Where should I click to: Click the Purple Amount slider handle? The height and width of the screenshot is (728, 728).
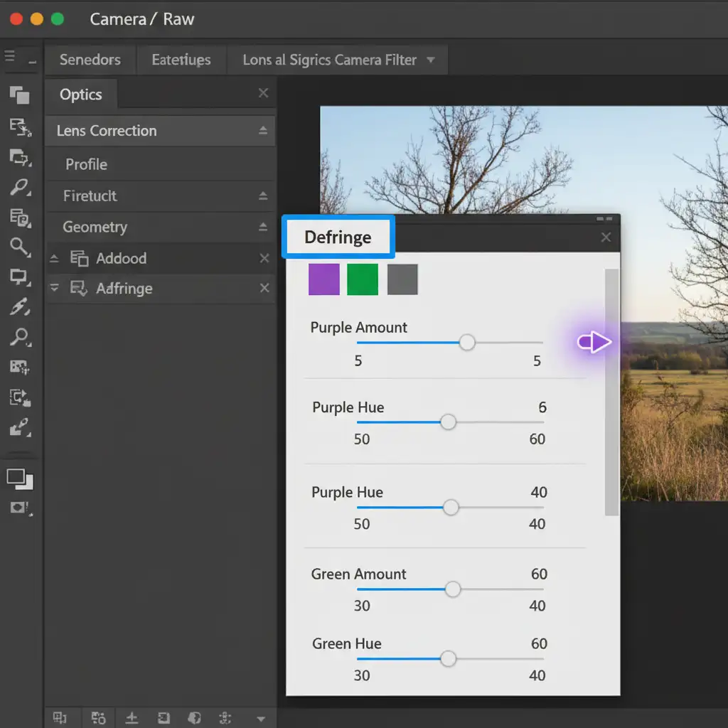point(467,343)
